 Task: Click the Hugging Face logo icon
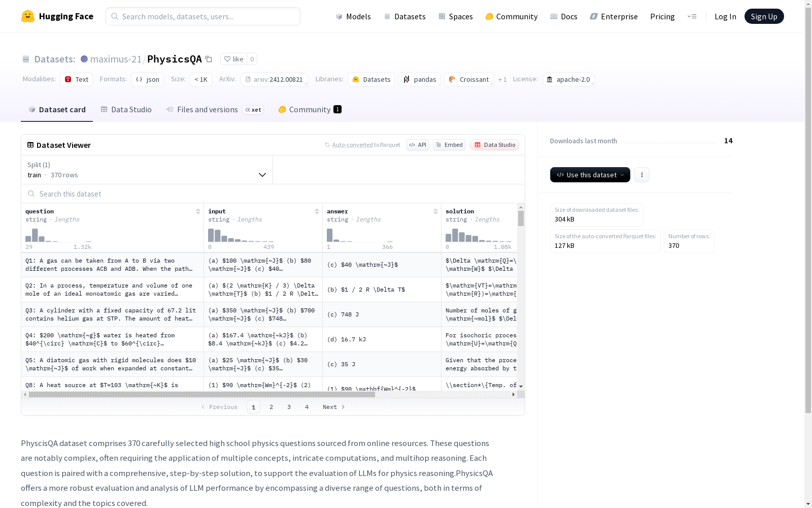pyautogui.click(x=28, y=16)
